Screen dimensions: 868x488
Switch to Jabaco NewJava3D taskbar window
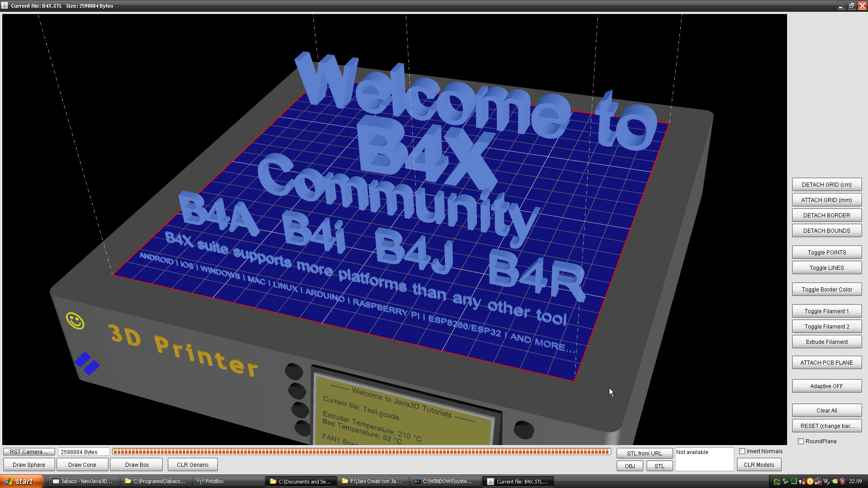pos(83,482)
